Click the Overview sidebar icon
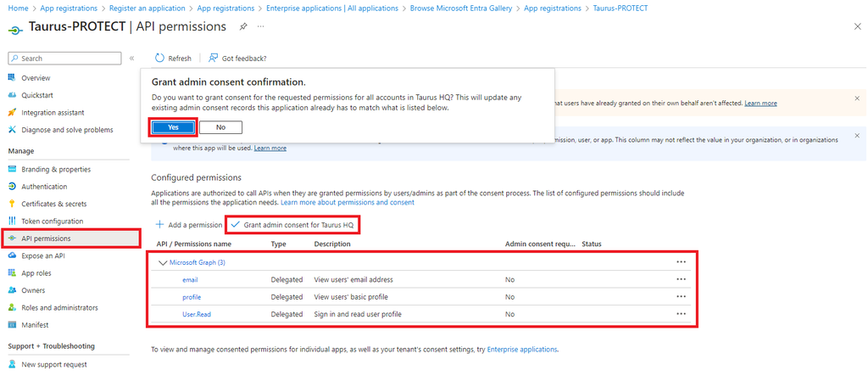Screen dimensions: 868x376 pyautogui.click(x=12, y=78)
